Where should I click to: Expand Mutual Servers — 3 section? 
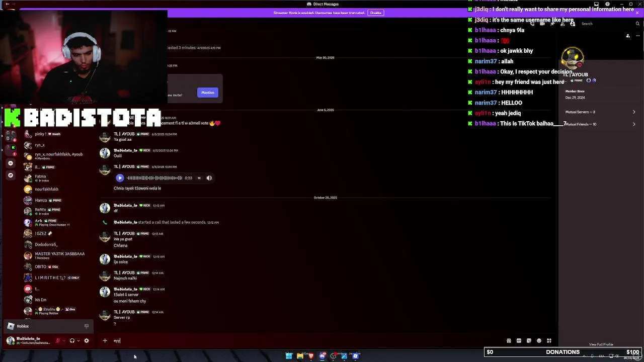pyautogui.click(x=600, y=112)
